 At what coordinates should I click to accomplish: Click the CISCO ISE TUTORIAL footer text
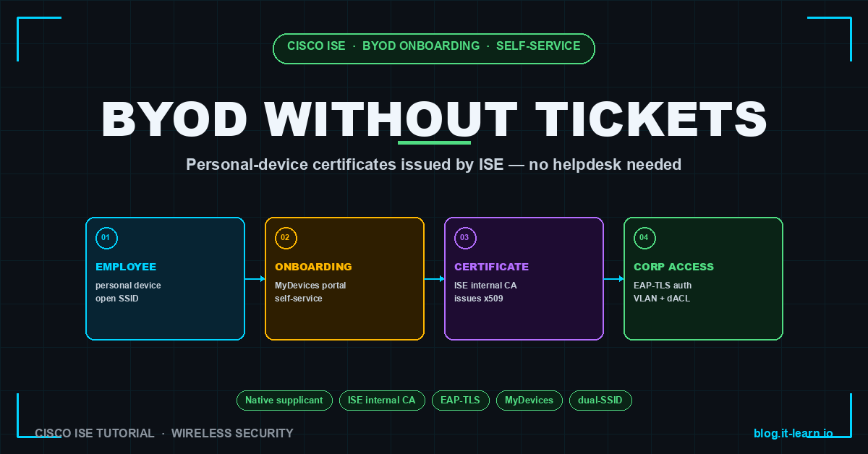[95, 434]
